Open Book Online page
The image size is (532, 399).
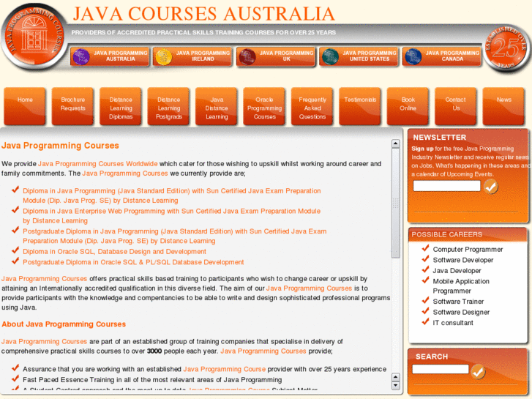click(x=408, y=107)
